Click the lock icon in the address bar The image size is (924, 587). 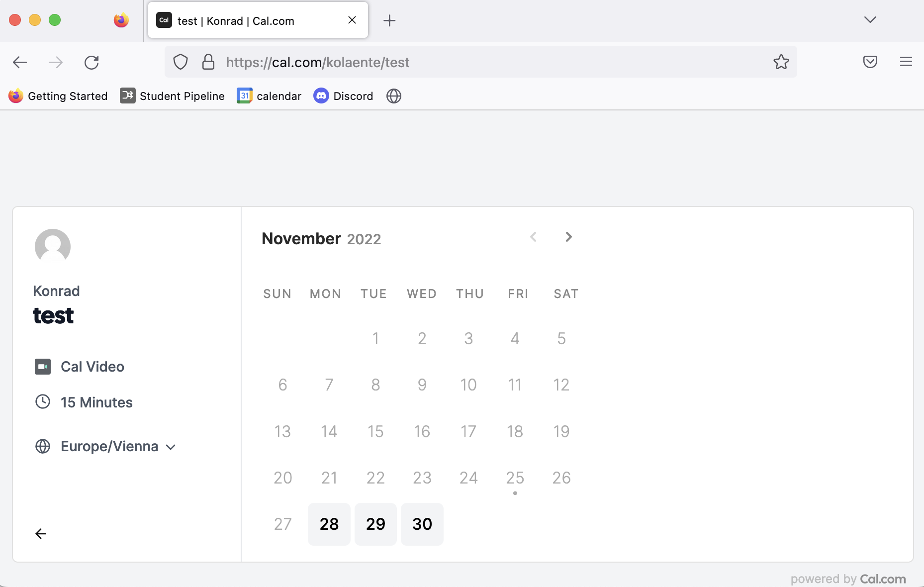click(x=208, y=62)
